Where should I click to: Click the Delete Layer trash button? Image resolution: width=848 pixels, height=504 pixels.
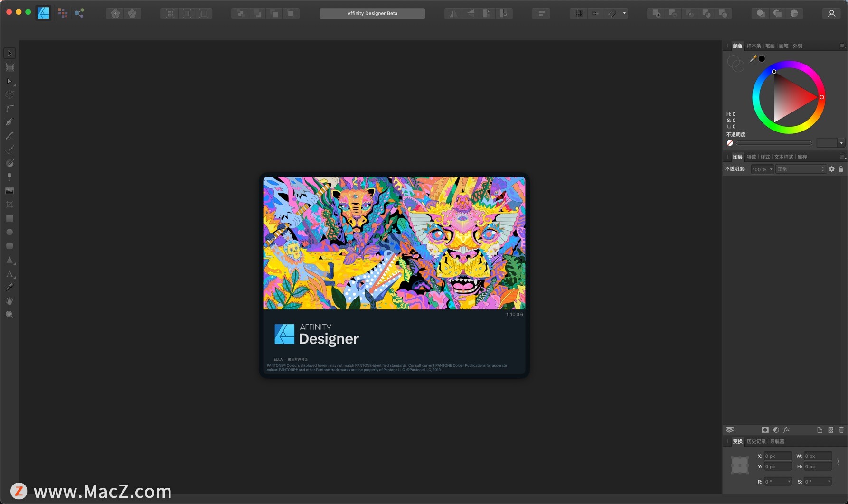click(x=841, y=430)
